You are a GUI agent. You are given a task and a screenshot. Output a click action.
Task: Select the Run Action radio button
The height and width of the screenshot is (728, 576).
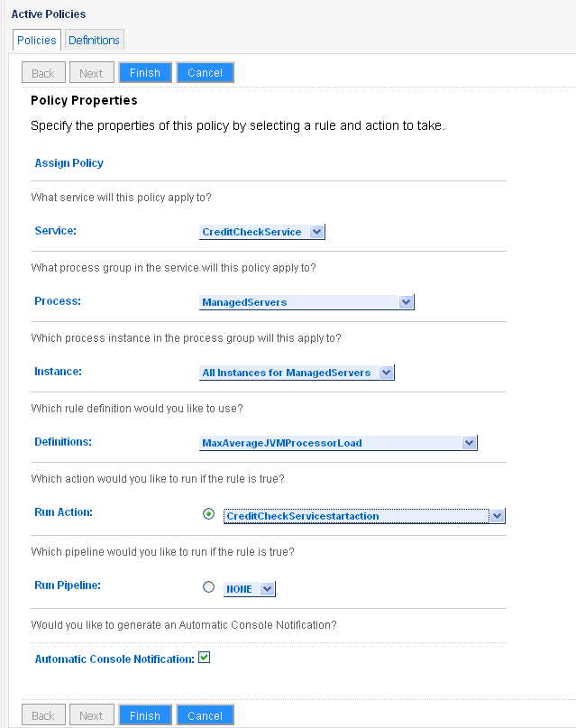coord(209,514)
